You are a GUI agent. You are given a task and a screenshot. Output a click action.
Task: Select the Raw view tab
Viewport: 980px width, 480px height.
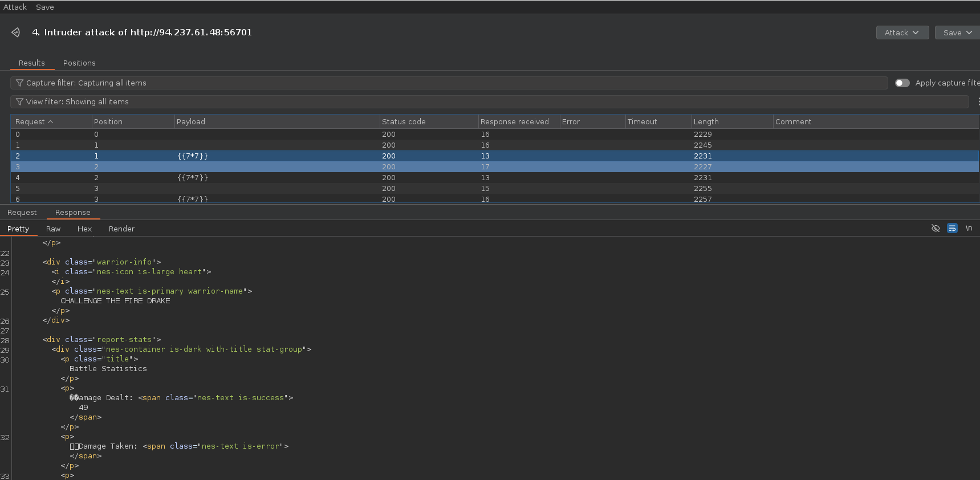(54, 229)
